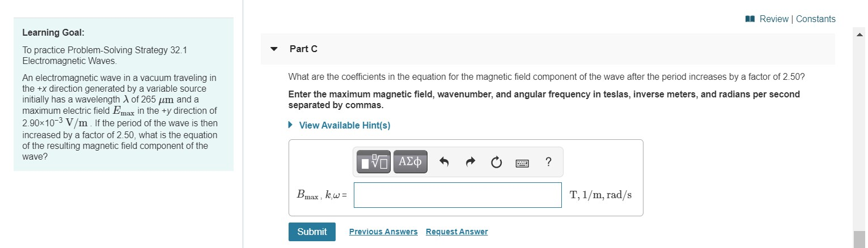868x248 pixels.
Task: Click the reset circular arrow icon
Action: pyautogui.click(x=496, y=163)
